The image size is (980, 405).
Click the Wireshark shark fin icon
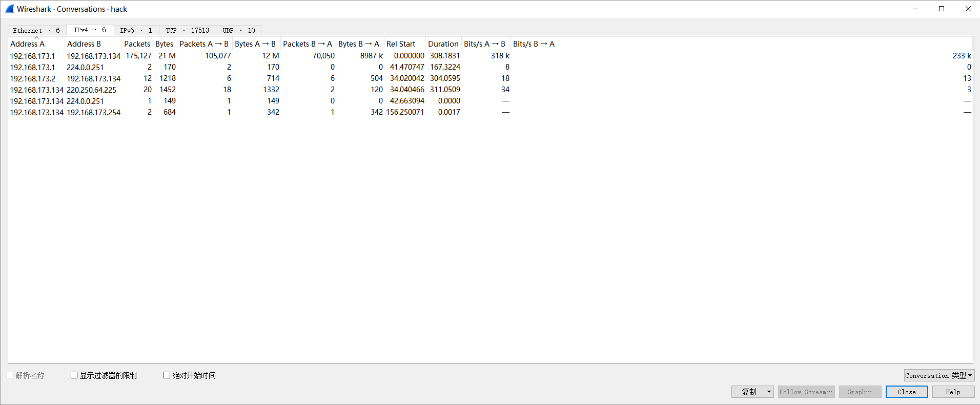(x=9, y=9)
